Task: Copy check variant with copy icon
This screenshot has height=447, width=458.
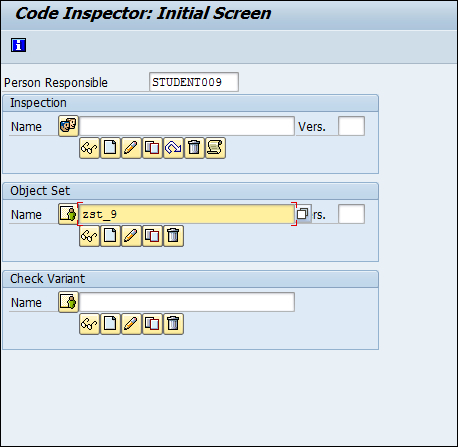Action: 152,324
